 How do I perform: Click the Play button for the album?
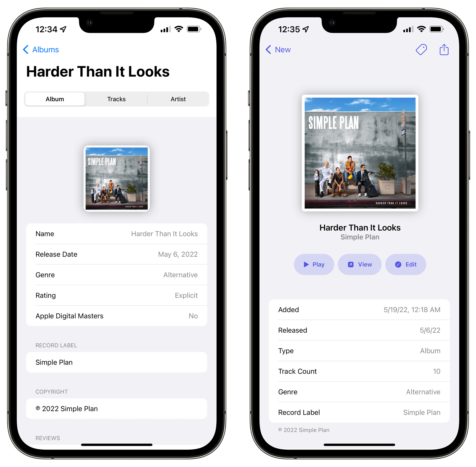point(314,264)
